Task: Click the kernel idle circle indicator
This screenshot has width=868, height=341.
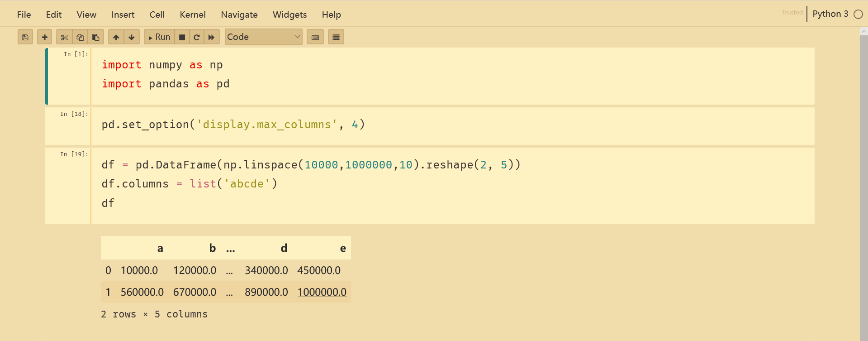Action: (858, 14)
